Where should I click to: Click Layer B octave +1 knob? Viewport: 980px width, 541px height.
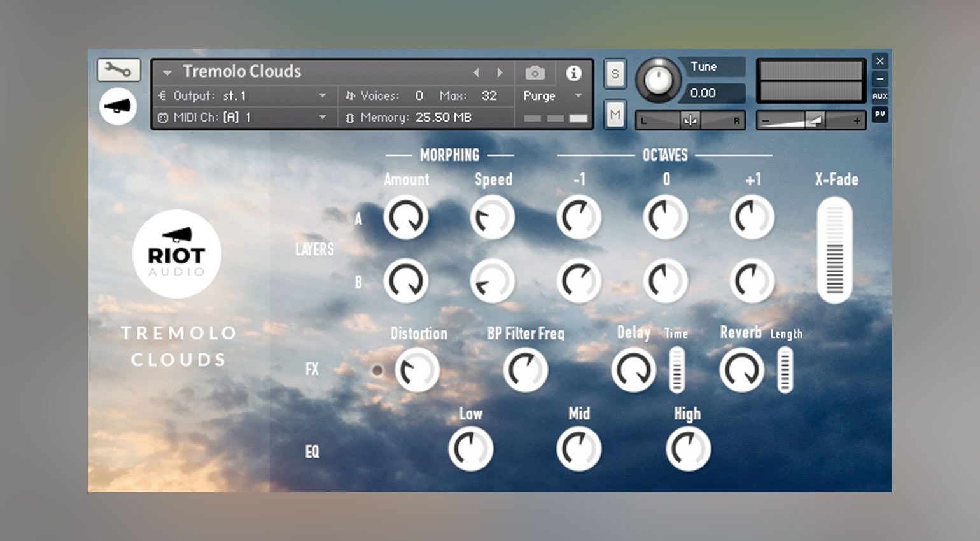click(x=752, y=280)
